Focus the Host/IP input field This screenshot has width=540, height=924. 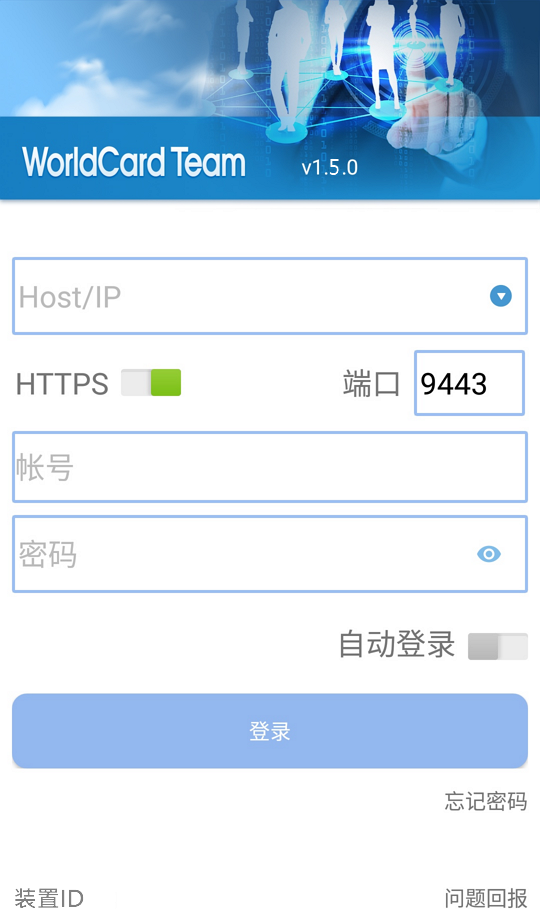pos(270,296)
